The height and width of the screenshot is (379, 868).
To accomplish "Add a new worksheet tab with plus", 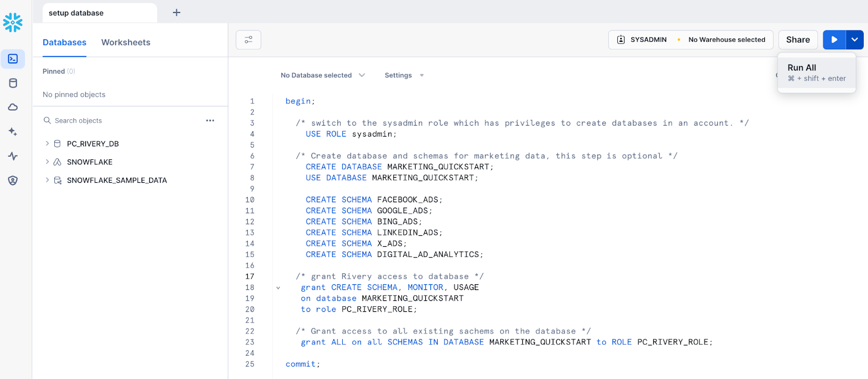I will pos(176,12).
